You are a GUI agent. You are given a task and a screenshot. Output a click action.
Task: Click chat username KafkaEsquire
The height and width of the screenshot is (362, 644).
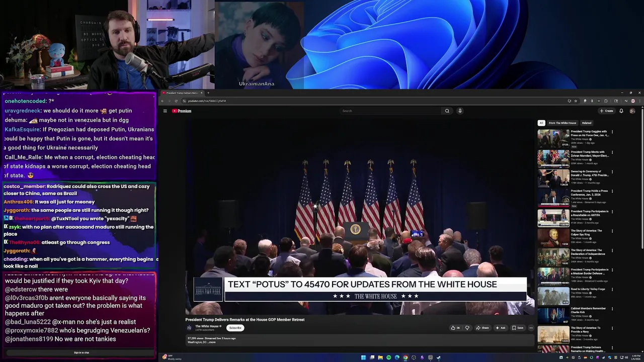click(22, 130)
